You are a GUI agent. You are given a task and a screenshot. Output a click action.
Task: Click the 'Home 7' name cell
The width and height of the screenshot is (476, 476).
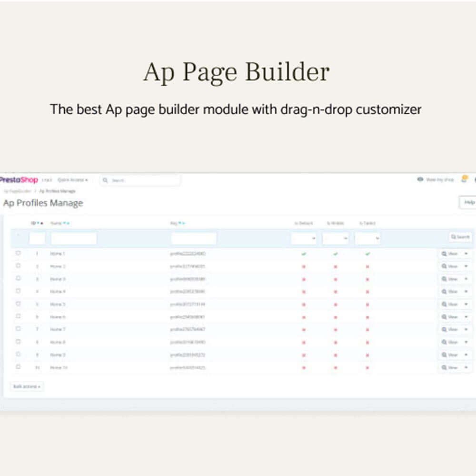point(58,329)
